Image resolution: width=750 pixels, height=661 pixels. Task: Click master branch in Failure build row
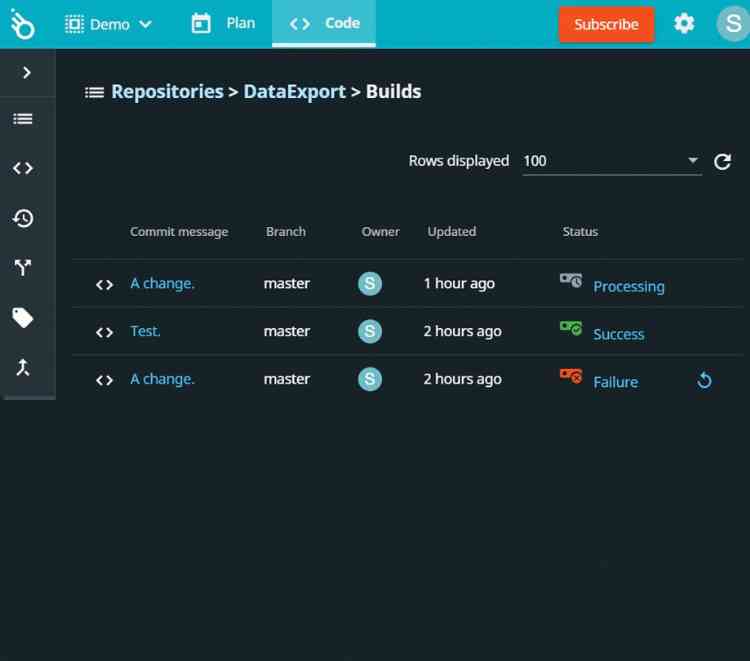point(287,379)
